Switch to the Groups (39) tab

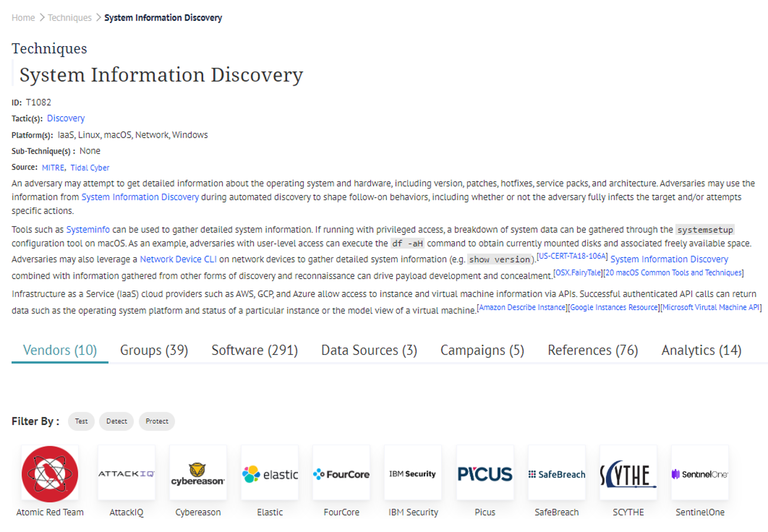click(x=154, y=350)
